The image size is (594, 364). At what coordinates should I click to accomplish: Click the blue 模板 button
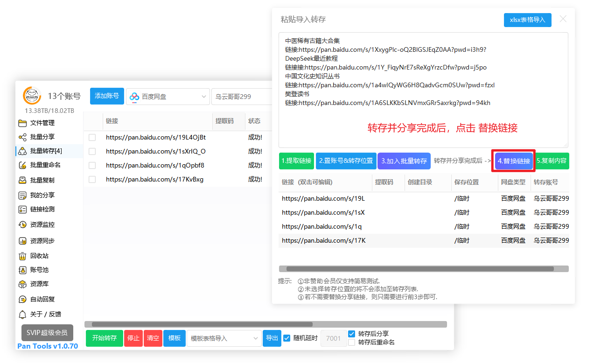pyautogui.click(x=175, y=338)
